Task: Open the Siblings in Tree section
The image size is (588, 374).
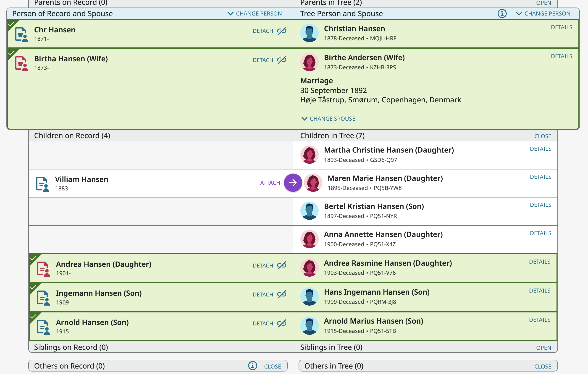Action: click(x=544, y=347)
